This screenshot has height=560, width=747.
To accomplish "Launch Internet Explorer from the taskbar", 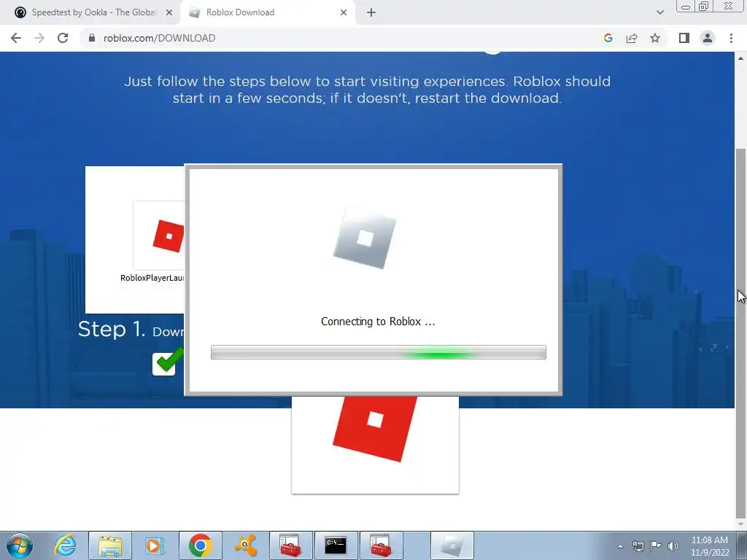I will coord(65,545).
